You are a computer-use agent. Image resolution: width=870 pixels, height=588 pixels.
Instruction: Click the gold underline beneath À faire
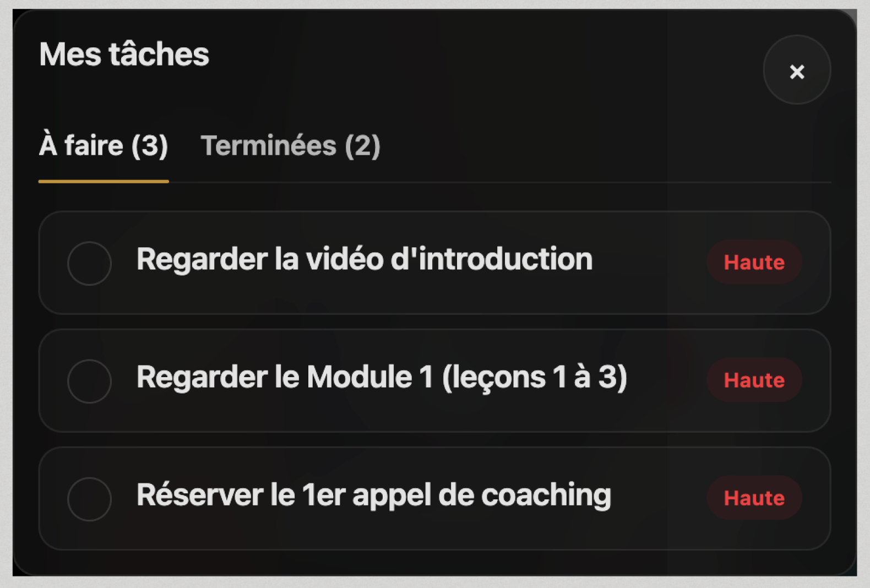(x=103, y=181)
